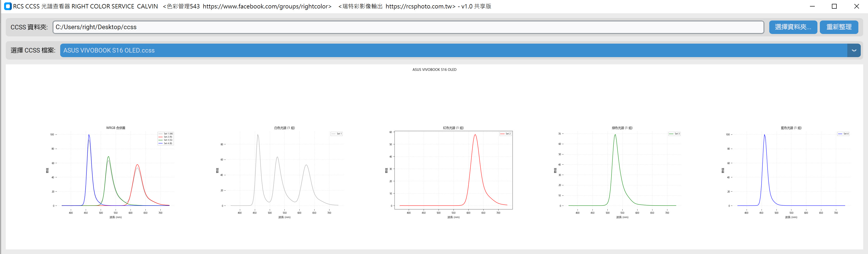868x254 pixels.
Task: Click the 選擇資料夾... button
Action: [793, 27]
